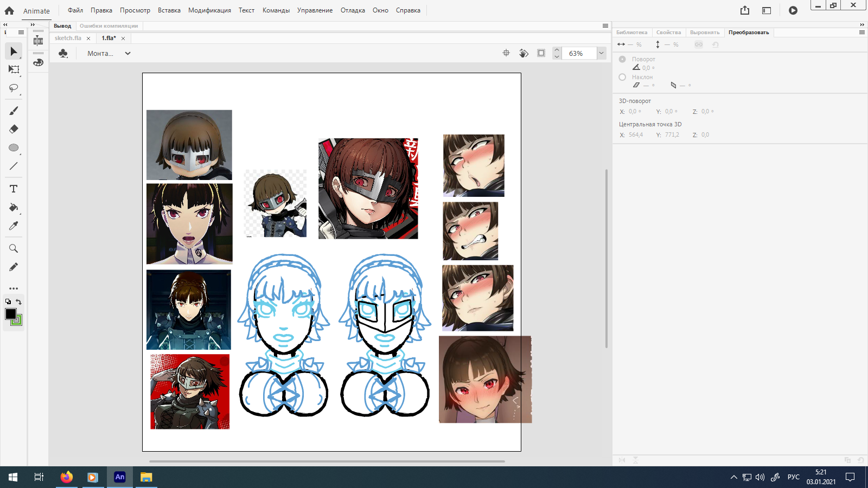The width and height of the screenshot is (868, 488).
Task: Open the Модификация menu
Action: point(209,10)
